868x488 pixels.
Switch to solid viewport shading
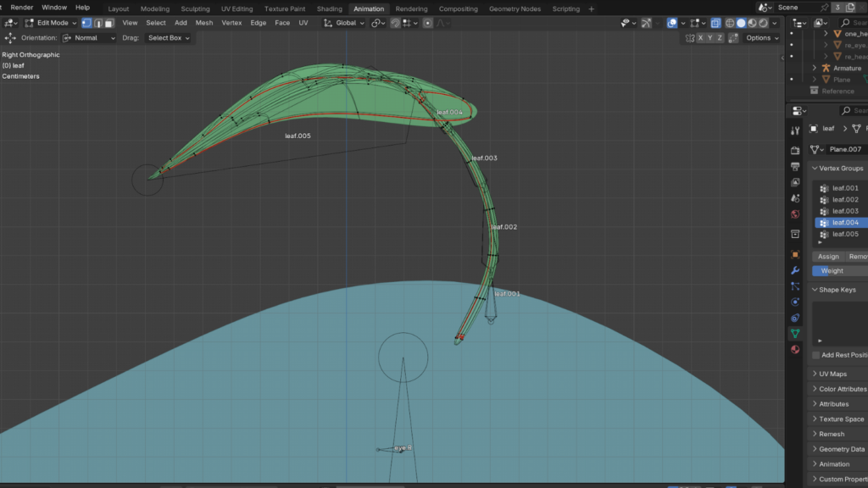(x=741, y=23)
